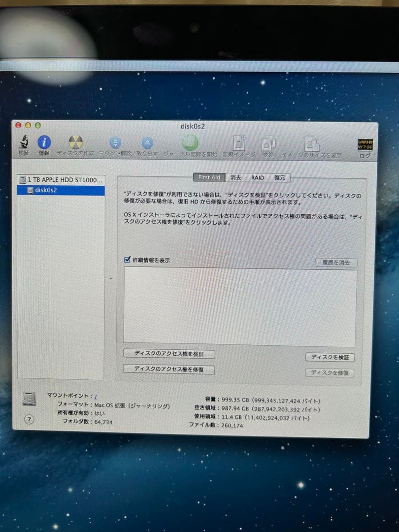Open disk 情報 (Info) panel icon
Viewport: 399px width, 532px height.
(x=44, y=144)
